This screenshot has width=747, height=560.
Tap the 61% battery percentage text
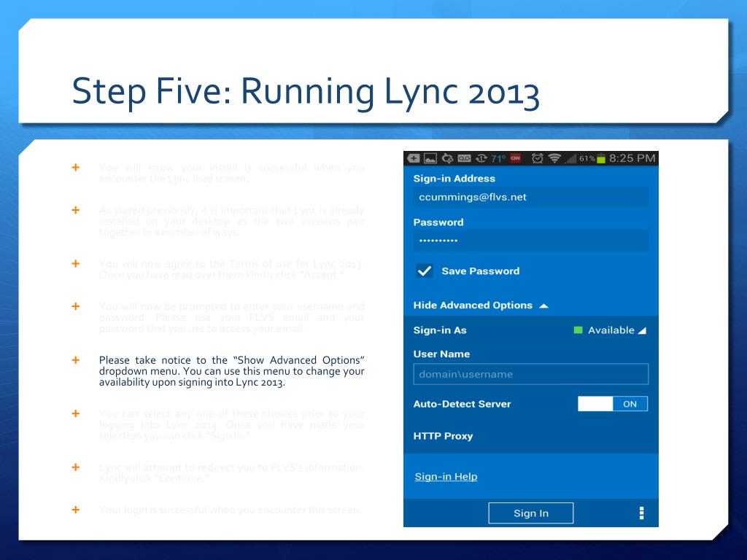pyautogui.click(x=587, y=158)
